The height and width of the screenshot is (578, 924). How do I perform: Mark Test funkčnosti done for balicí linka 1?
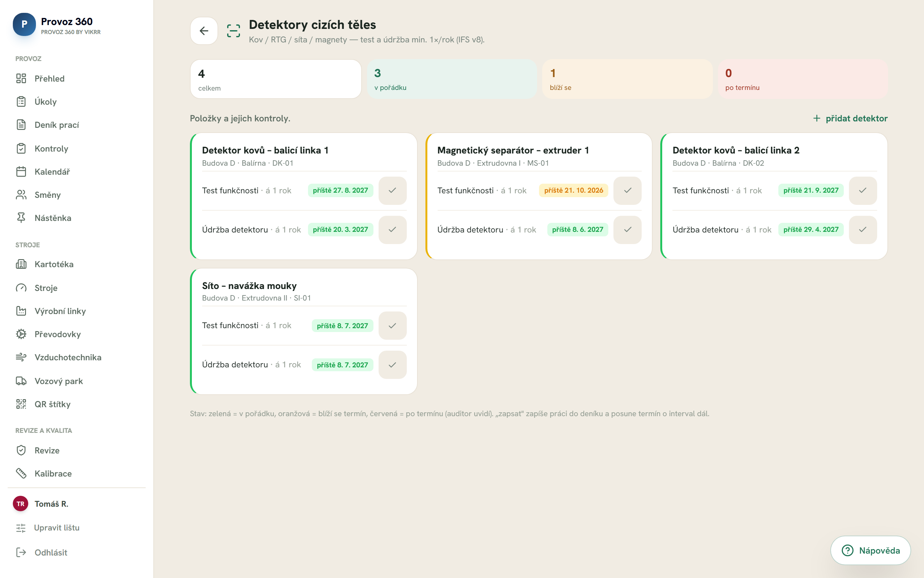point(392,190)
